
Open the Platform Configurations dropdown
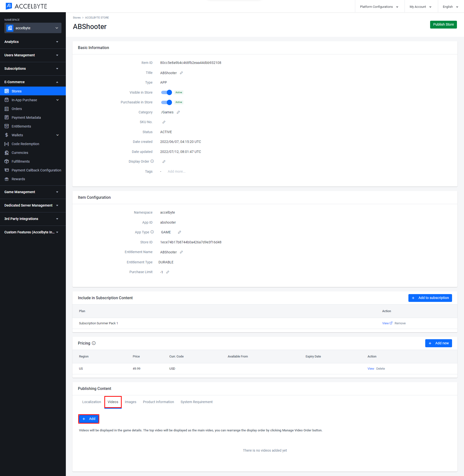[x=379, y=7]
